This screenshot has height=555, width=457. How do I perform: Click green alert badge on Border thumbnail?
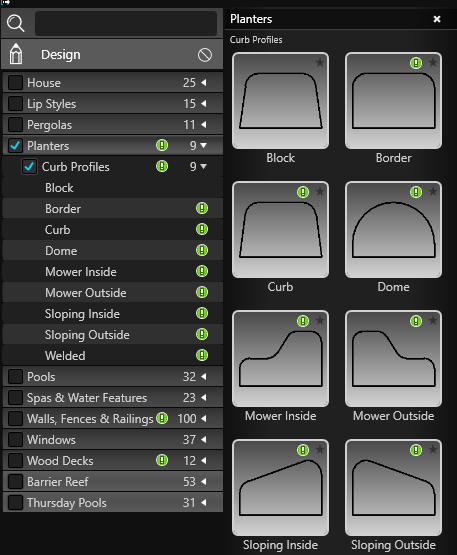(x=416, y=63)
